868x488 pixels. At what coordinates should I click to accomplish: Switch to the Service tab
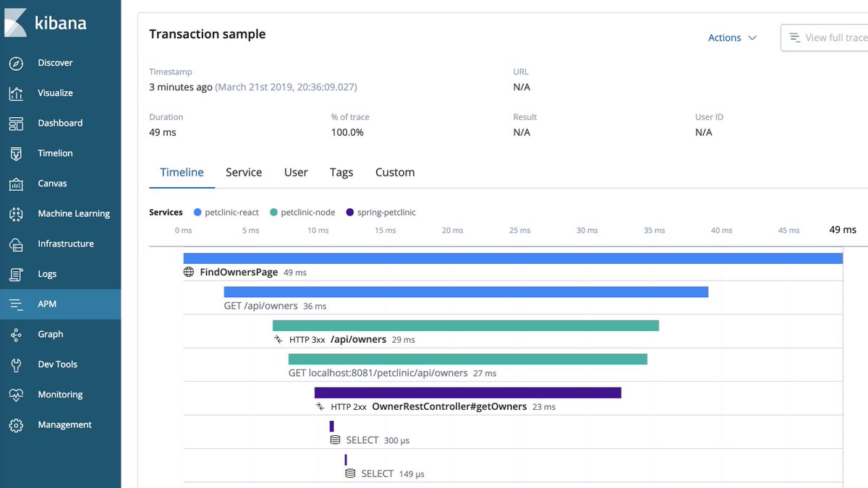[243, 172]
